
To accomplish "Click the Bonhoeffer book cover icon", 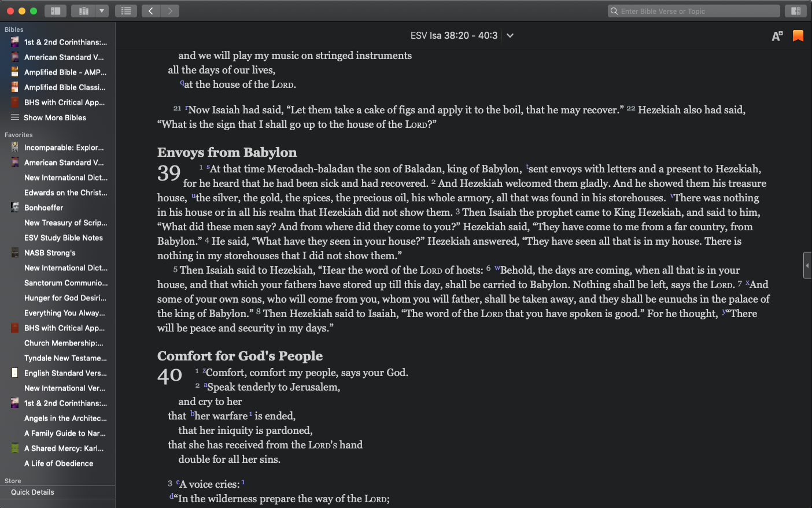I will [15, 208].
